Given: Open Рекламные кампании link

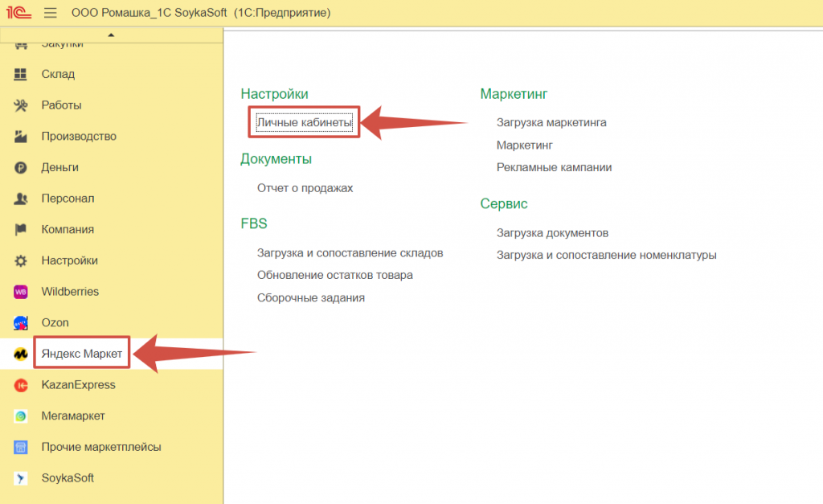Looking at the screenshot, I should (x=554, y=167).
